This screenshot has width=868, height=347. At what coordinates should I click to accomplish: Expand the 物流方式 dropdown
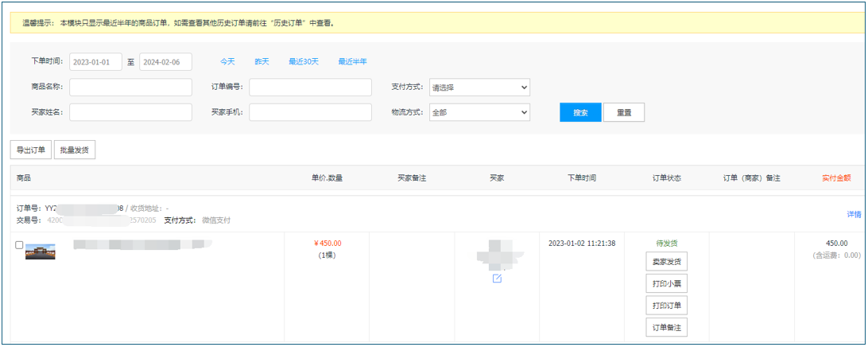[x=479, y=113]
